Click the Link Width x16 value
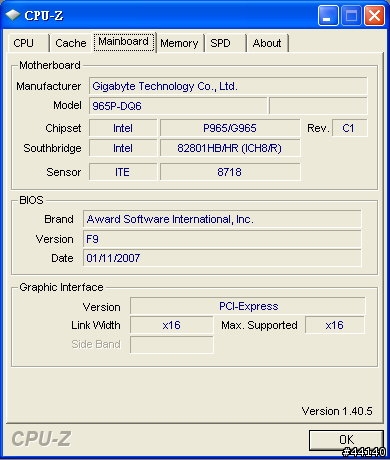Image resolution: width=390 pixels, height=460 pixels. (x=171, y=325)
